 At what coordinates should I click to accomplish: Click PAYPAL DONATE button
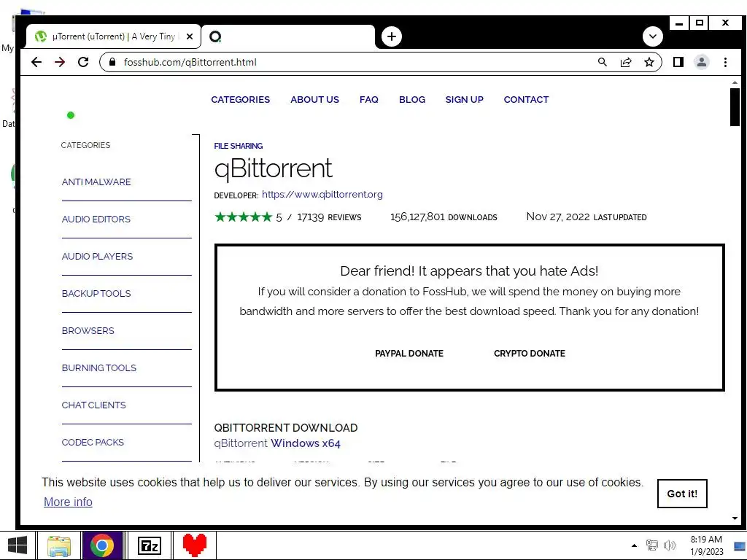tap(409, 354)
